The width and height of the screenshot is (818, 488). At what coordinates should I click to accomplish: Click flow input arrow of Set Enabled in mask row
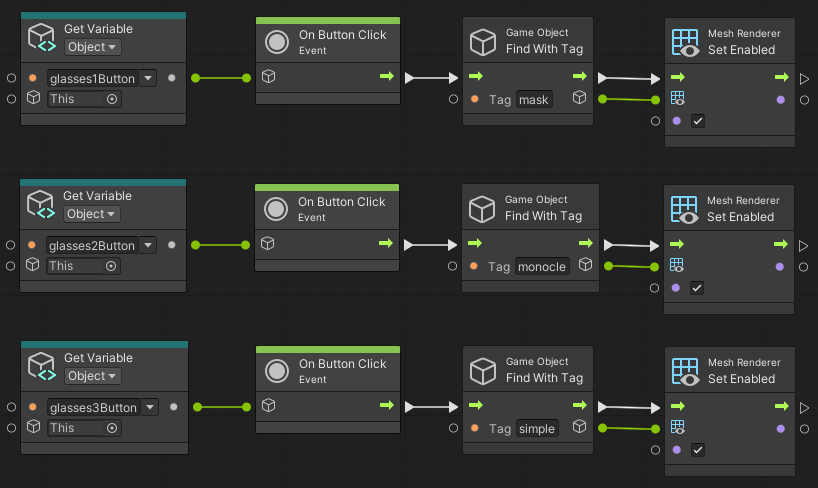pos(678,77)
